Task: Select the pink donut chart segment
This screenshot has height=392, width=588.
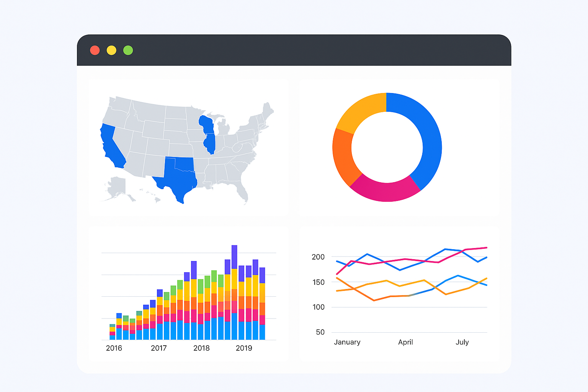Action: point(385,191)
